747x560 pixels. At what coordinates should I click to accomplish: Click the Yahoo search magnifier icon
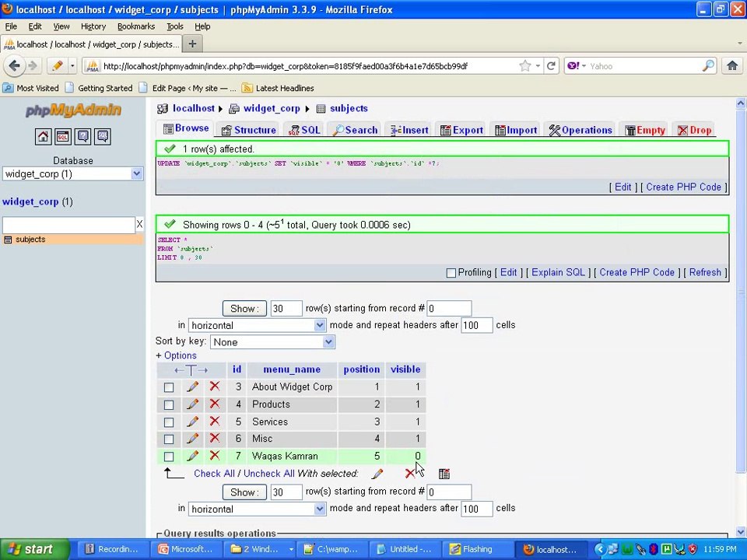point(708,65)
